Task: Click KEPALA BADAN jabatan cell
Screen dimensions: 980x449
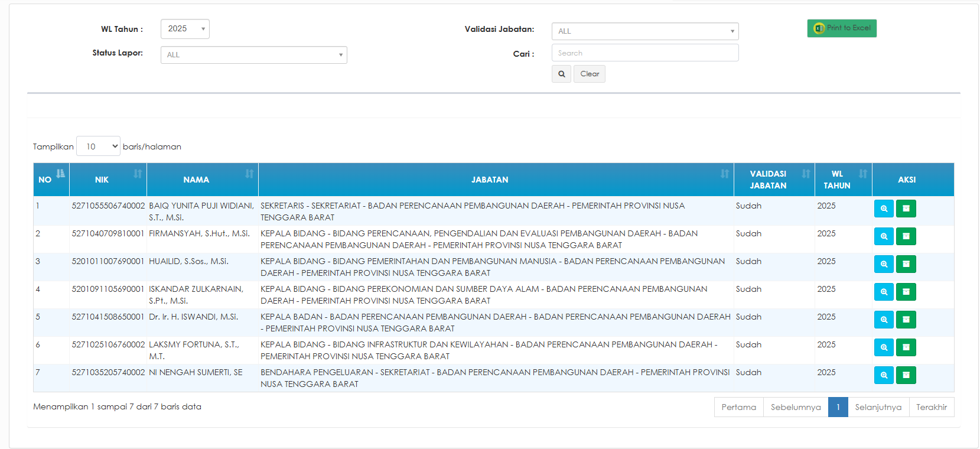Action: [x=496, y=323]
